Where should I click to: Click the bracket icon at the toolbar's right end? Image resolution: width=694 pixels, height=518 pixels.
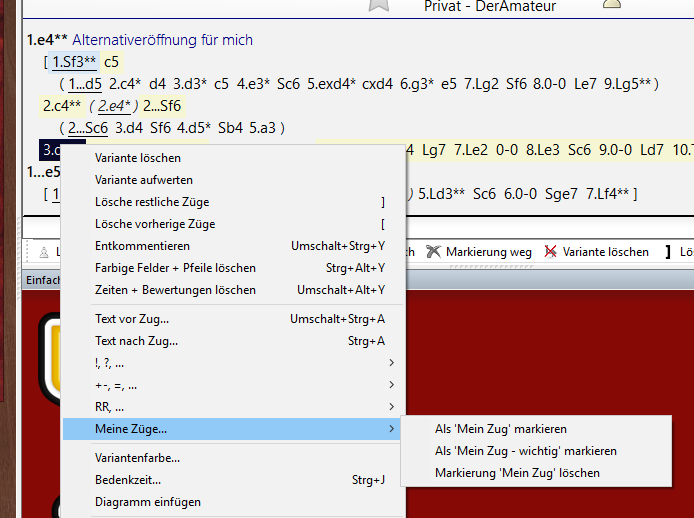668,252
